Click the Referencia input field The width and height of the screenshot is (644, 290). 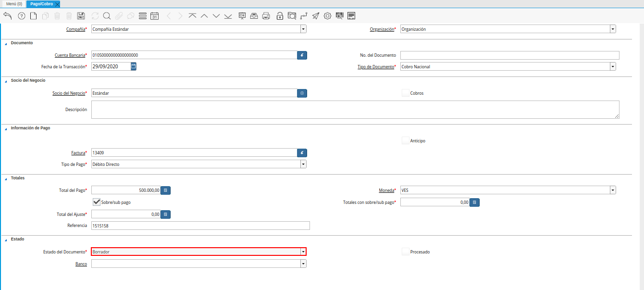click(200, 226)
